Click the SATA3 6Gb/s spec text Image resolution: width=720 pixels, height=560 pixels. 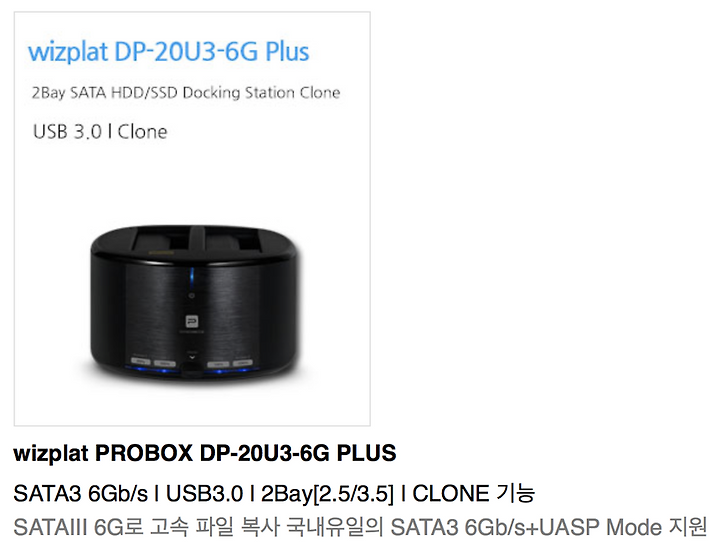pos(81,494)
